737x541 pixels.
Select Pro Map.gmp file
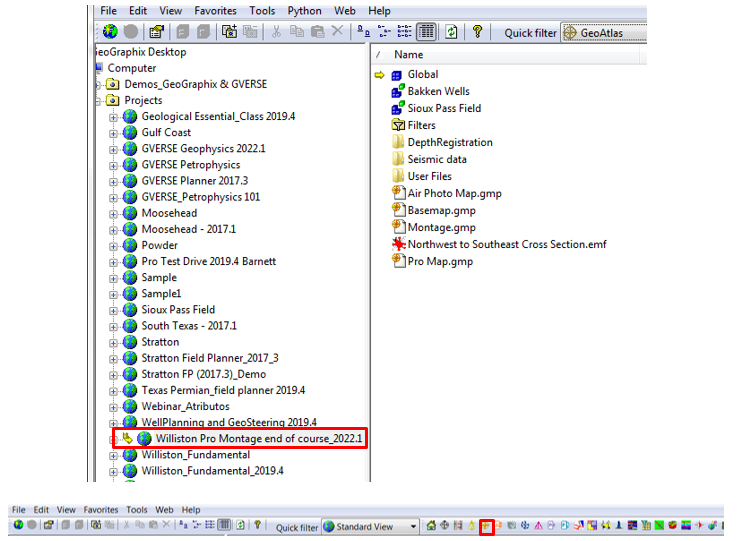(x=440, y=261)
